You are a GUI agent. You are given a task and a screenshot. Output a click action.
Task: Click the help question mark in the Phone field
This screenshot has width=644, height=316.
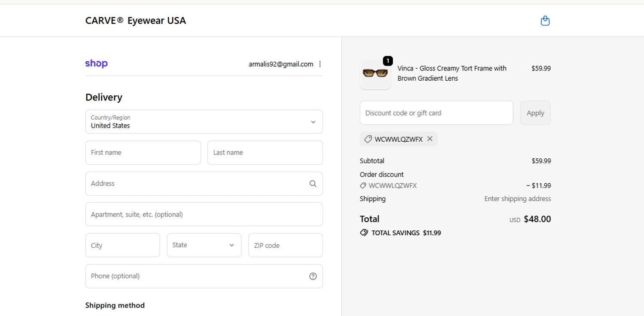(x=313, y=276)
